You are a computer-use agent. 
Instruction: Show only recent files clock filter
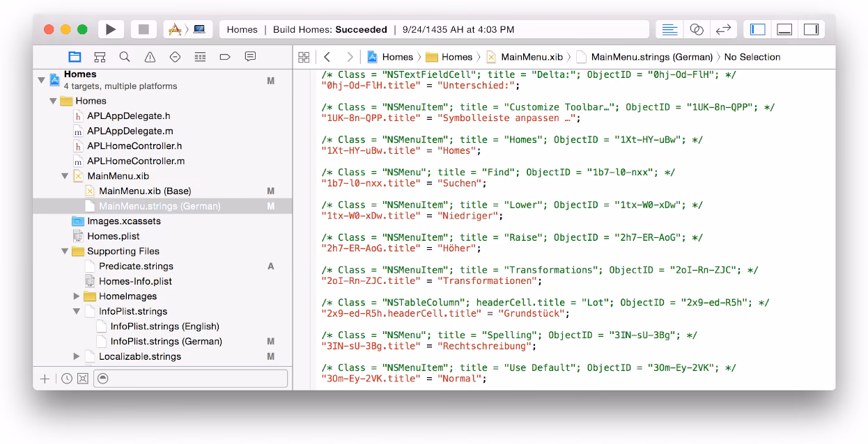point(67,379)
